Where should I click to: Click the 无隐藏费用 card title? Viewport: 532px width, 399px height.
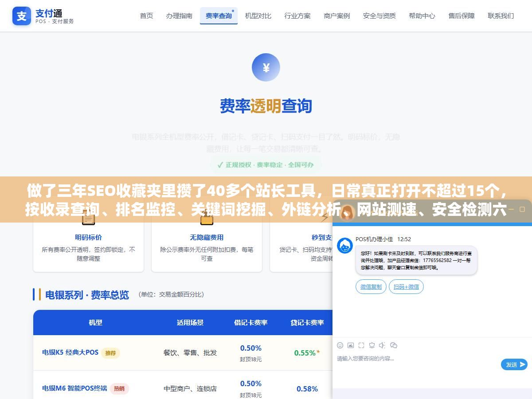[207, 237]
